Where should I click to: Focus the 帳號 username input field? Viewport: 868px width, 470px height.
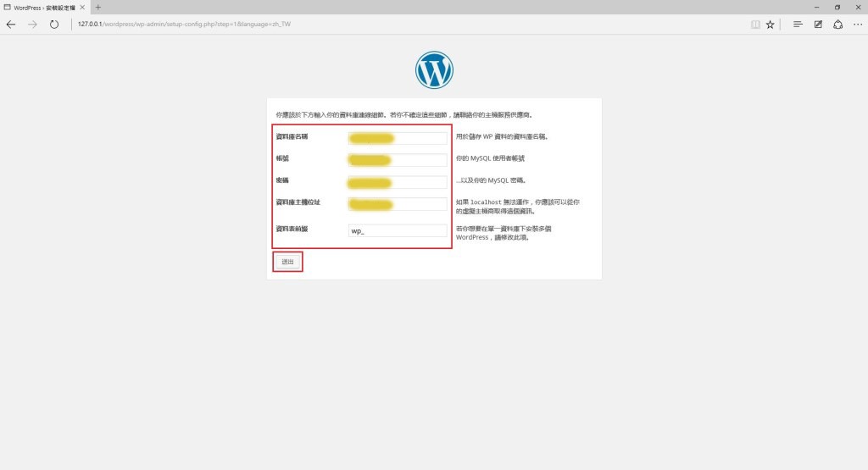point(398,160)
